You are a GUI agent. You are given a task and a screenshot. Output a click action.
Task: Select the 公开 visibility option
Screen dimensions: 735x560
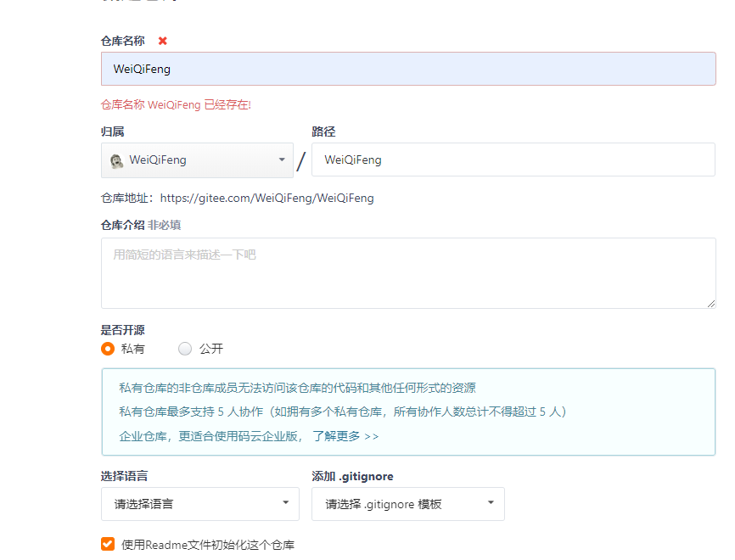click(185, 349)
